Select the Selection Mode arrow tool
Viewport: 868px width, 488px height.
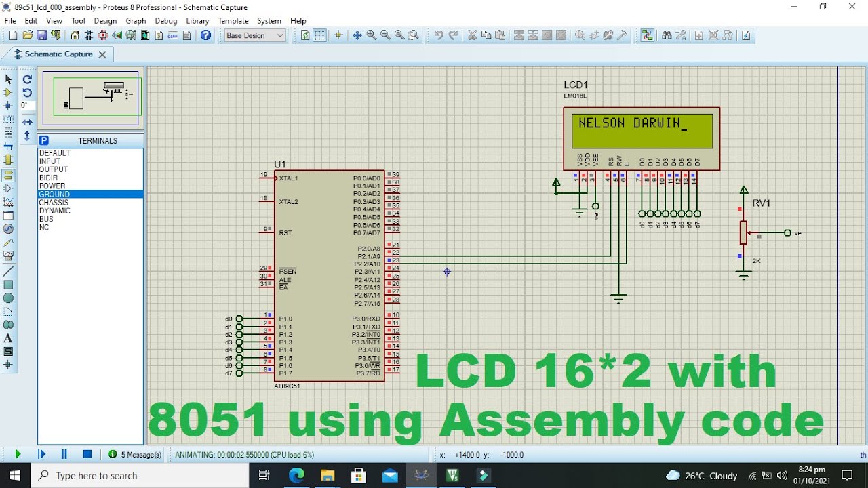(8, 79)
